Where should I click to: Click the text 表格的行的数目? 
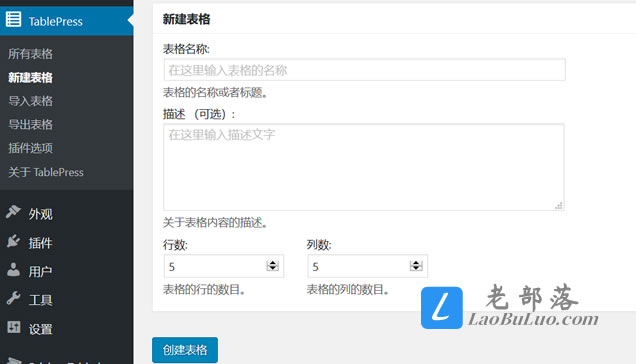[204, 289]
